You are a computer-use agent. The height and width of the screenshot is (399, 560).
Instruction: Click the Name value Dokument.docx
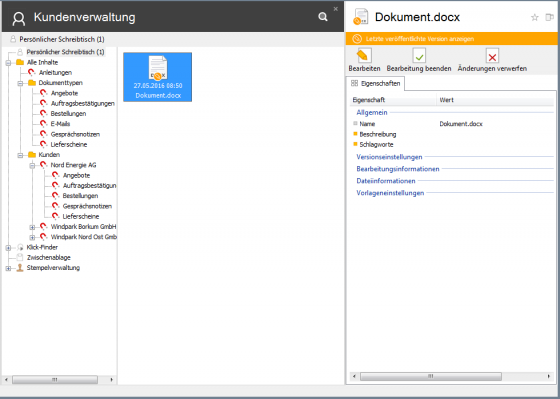[x=461, y=124]
